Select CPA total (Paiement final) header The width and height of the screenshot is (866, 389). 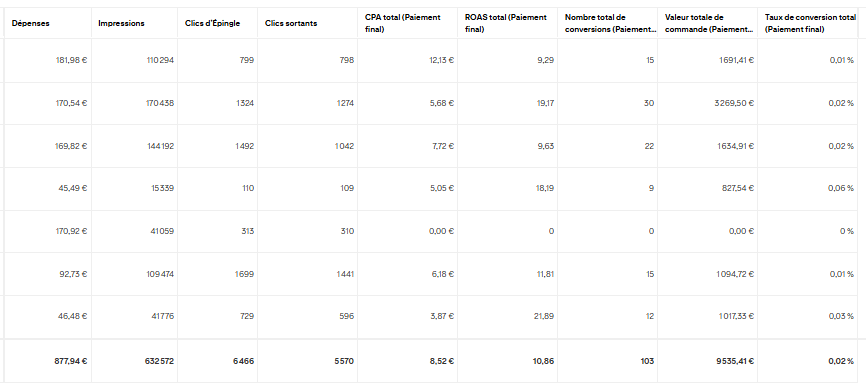[403, 23]
